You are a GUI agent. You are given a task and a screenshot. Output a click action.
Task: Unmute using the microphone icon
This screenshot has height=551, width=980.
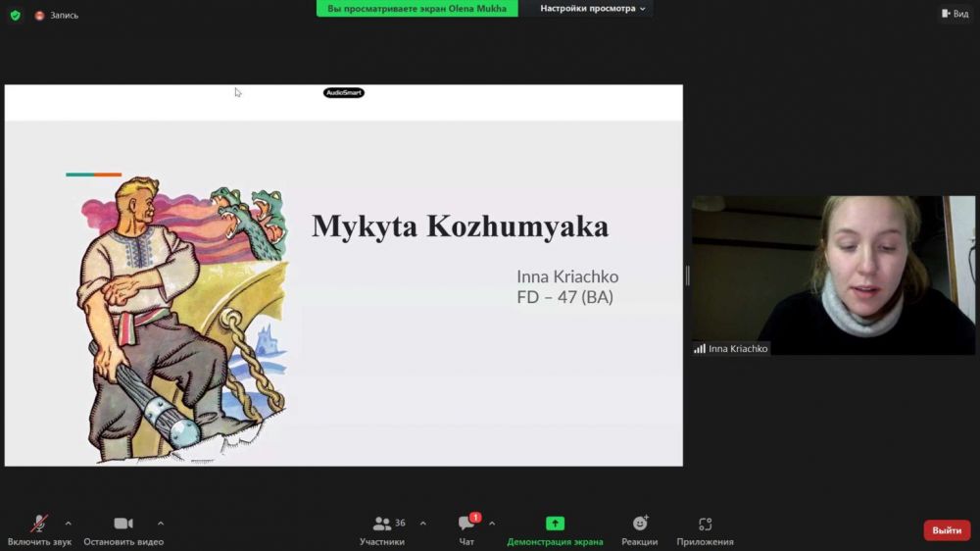[39, 524]
